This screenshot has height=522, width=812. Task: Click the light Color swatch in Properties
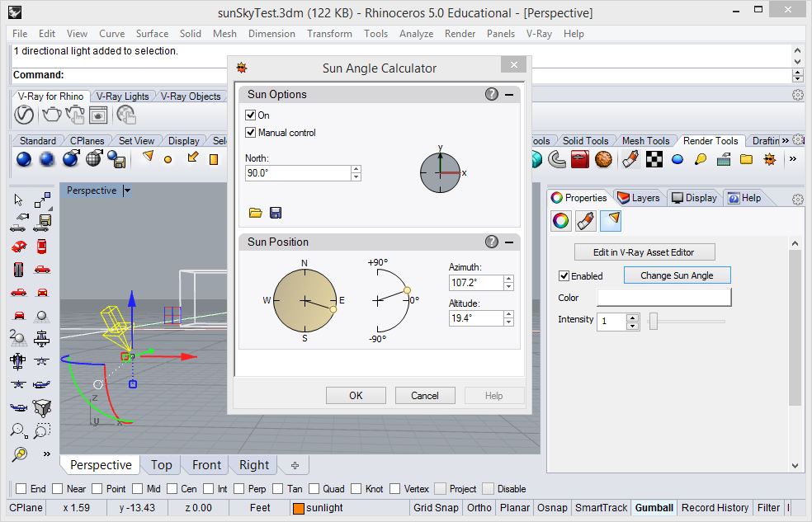coord(664,298)
